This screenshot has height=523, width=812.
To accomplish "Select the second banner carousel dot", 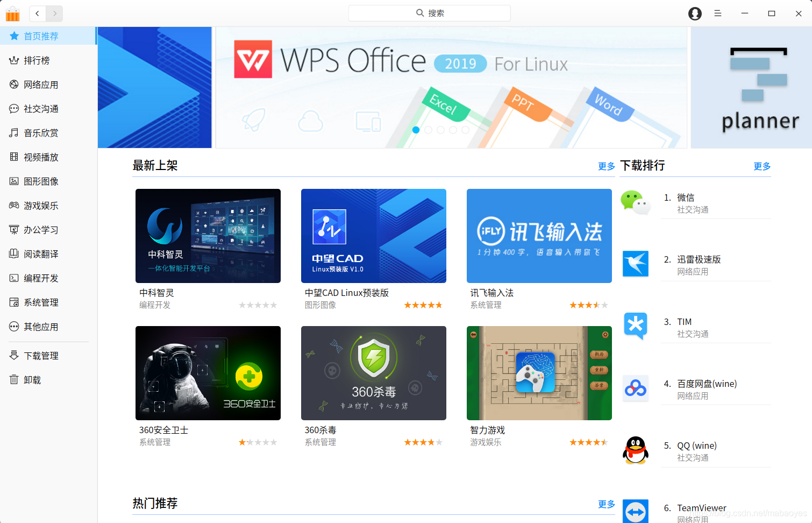I will (x=428, y=130).
